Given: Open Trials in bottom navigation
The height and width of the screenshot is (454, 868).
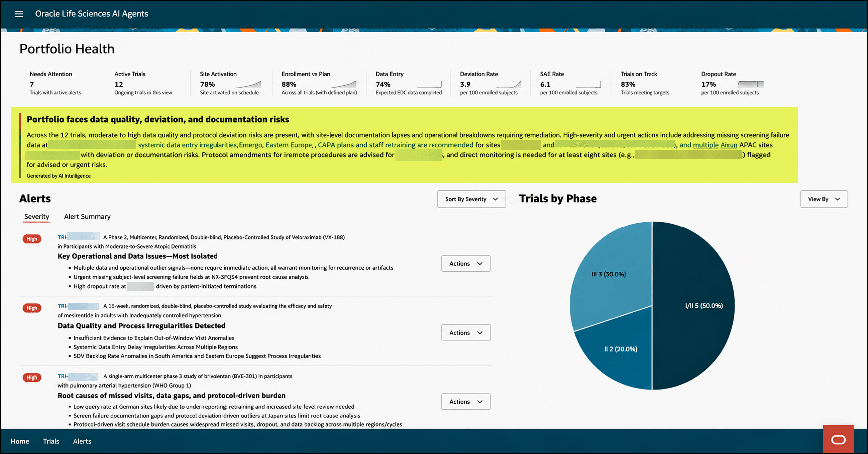Looking at the screenshot, I should click(x=51, y=441).
